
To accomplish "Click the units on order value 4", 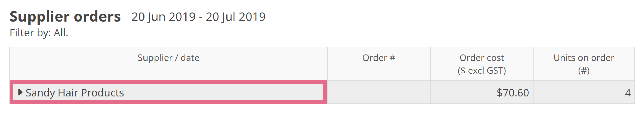I will pyautogui.click(x=627, y=93).
